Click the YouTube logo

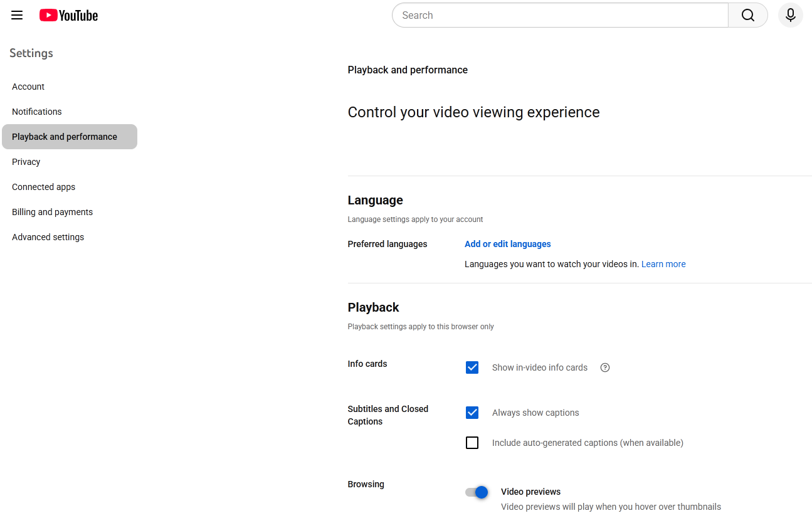[68, 15]
